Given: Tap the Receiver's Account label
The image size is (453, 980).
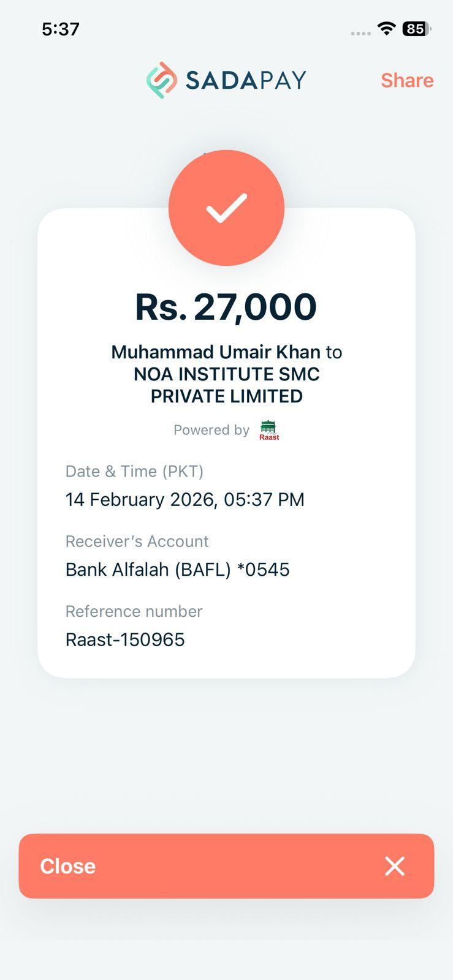Looking at the screenshot, I should point(137,541).
